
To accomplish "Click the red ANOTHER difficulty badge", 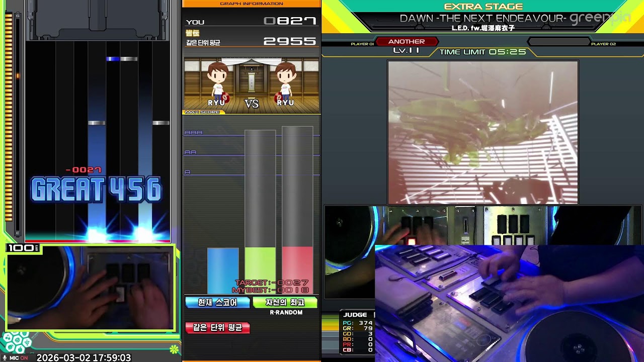I will click(x=407, y=42).
